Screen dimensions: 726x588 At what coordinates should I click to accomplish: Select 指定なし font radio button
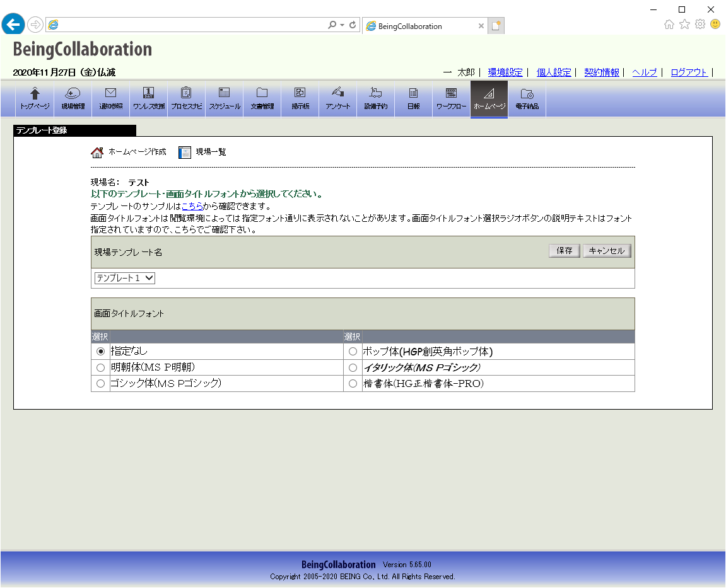point(100,352)
